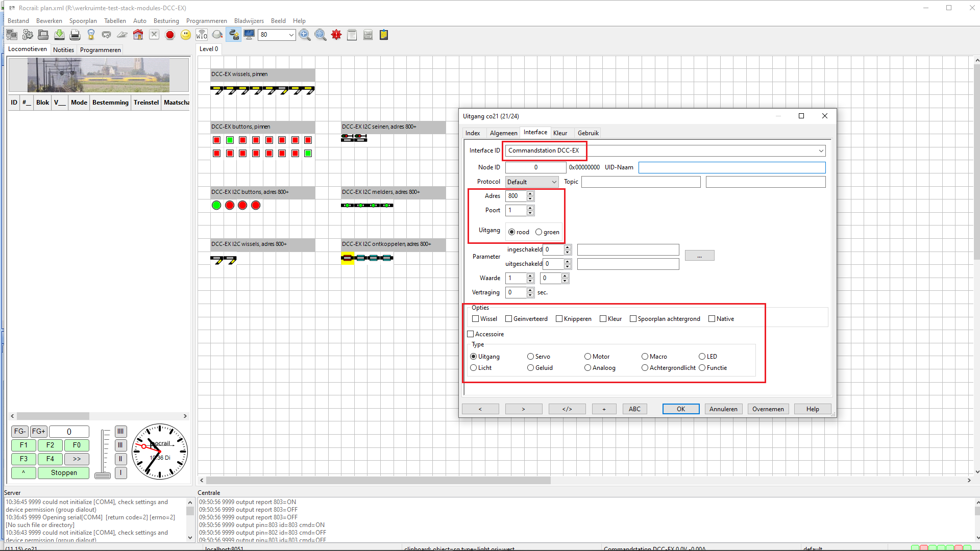Click the red bug icon
The height and width of the screenshot is (551, 980).
click(x=336, y=35)
